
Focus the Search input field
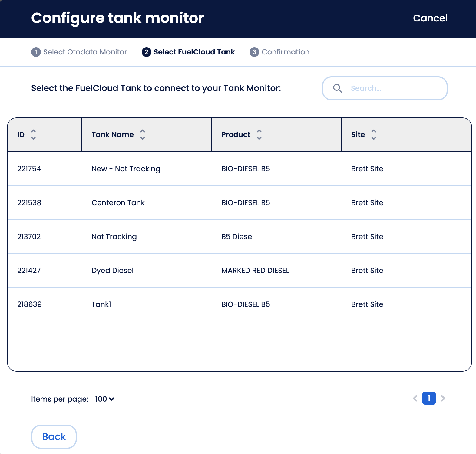pos(385,88)
